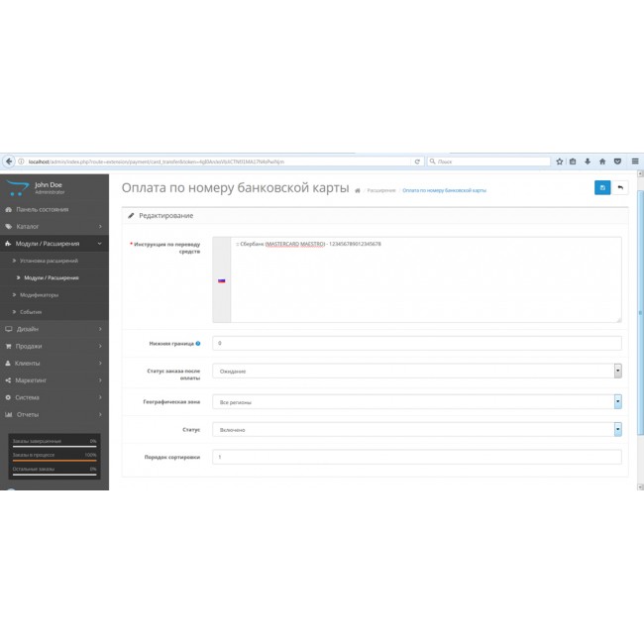
Task: Click the back/cancel arrow button
Action: click(620, 187)
